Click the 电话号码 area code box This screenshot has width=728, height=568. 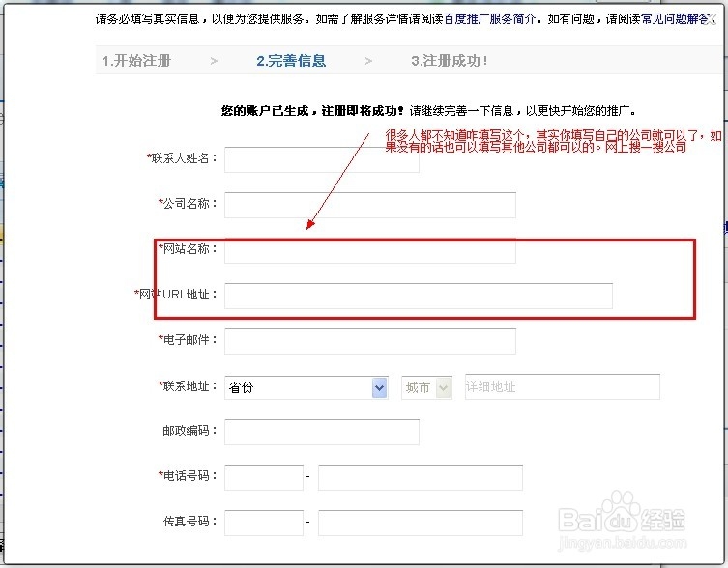(x=264, y=477)
